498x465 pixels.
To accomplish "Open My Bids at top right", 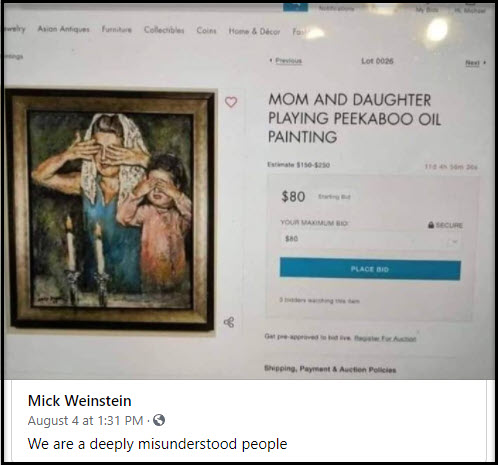I will [426, 10].
